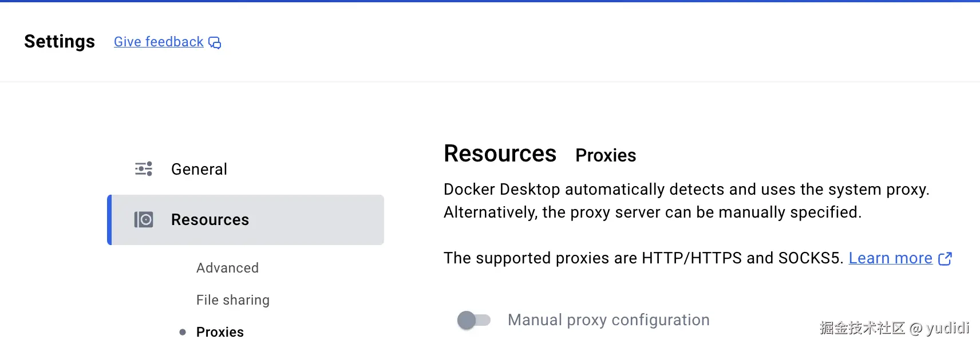Click the feedback speech bubble icon
The height and width of the screenshot is (347, 980).
[x=215, y=43]
